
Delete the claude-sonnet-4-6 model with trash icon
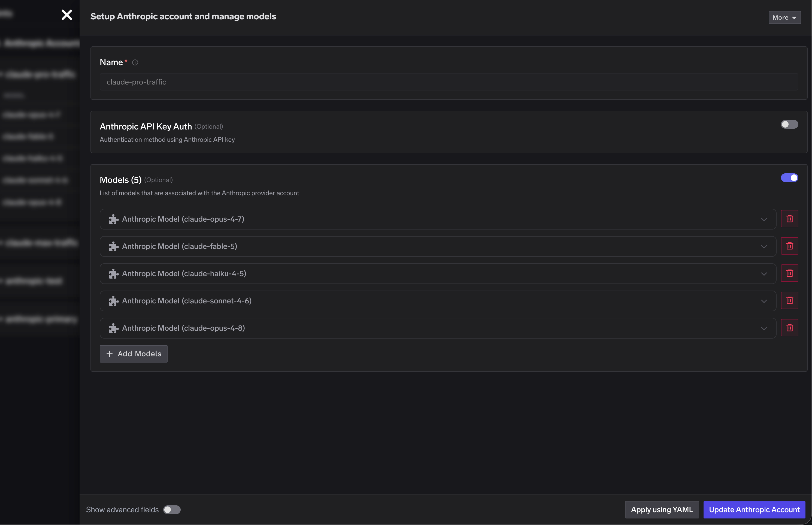tap(789, 300)
